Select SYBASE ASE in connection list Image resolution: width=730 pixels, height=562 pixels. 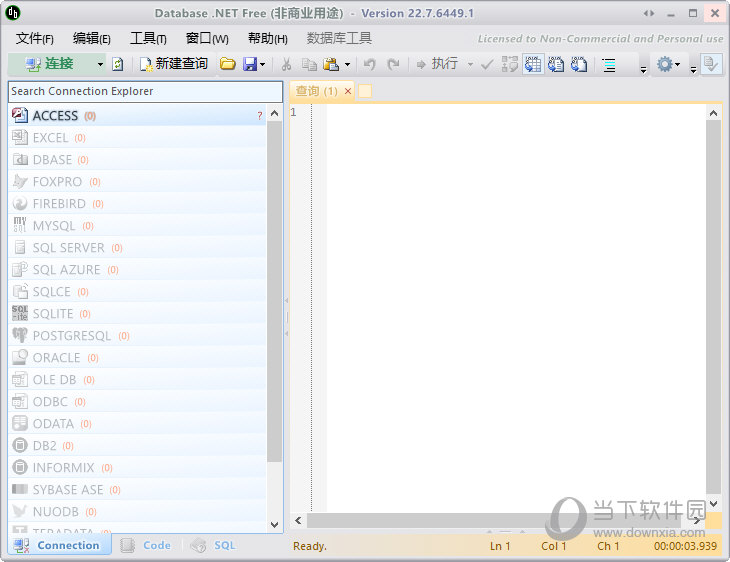[x=137, y=489]
